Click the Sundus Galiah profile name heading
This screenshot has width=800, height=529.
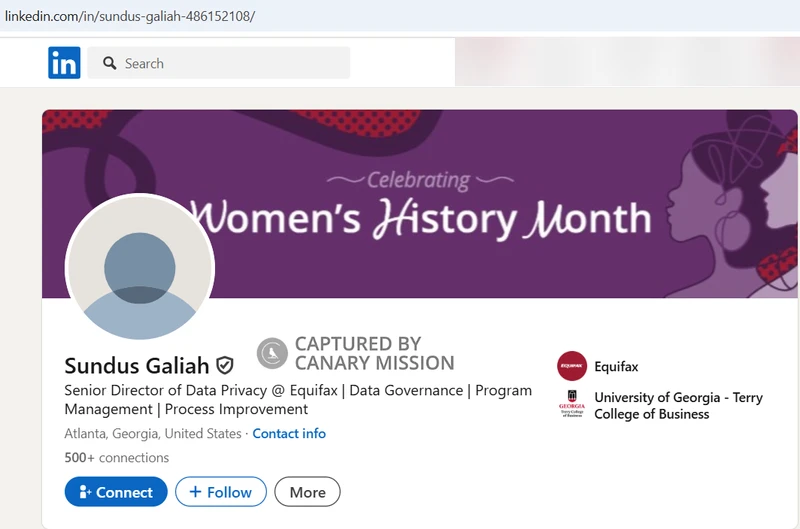(137, 365)
